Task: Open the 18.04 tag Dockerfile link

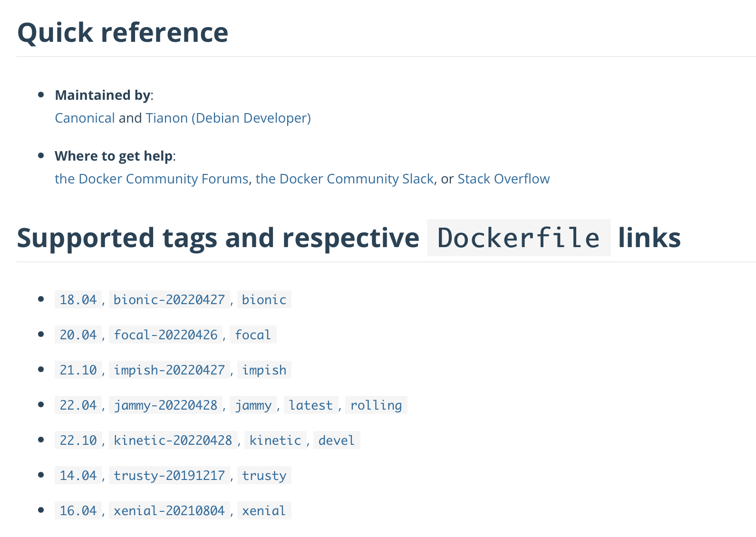Action: point(78,300)
